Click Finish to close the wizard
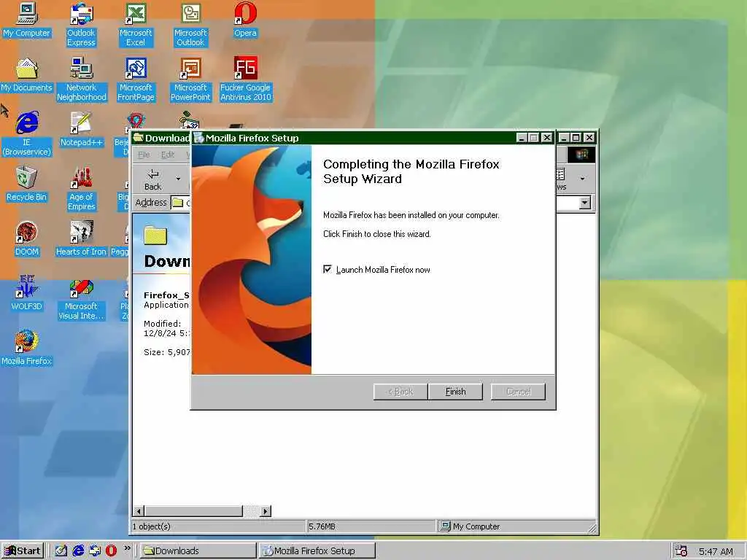 (x=455, y=392)
